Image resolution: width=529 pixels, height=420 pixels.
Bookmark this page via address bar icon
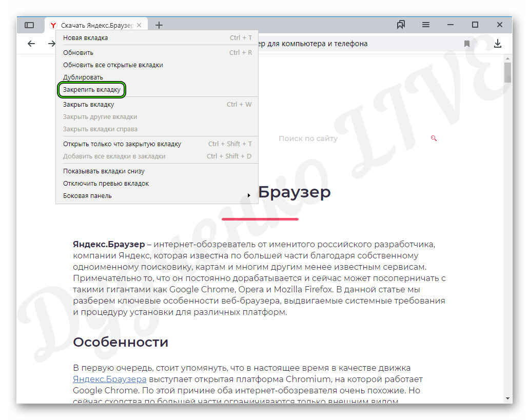click(467, 44)
